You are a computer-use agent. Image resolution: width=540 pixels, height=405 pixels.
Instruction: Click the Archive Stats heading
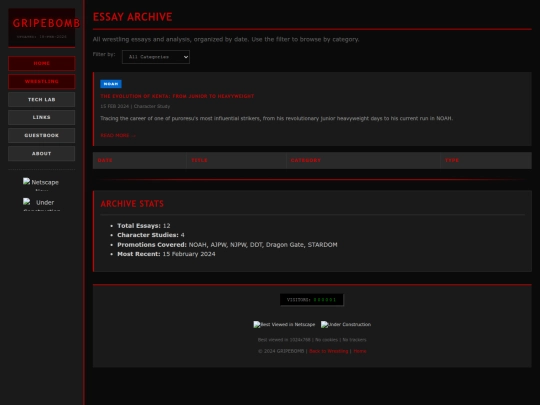pos(132,204)
